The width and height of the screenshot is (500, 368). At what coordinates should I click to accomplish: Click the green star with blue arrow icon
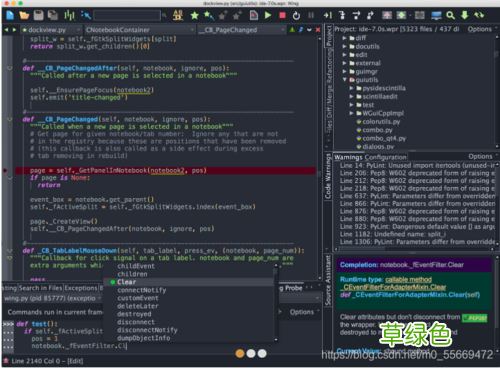209,15
